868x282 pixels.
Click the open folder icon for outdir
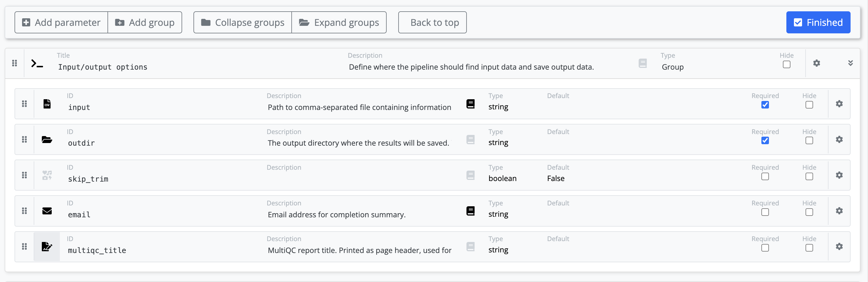pos(47,140)
